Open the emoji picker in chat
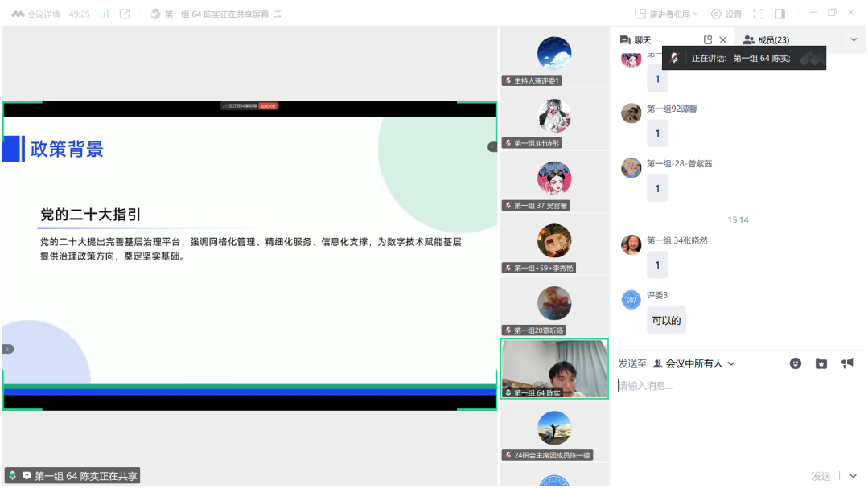 coord(796,363)
